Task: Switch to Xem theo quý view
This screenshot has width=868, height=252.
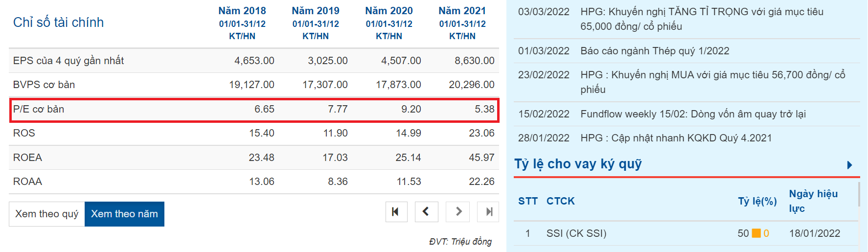Action: [47, 214]
